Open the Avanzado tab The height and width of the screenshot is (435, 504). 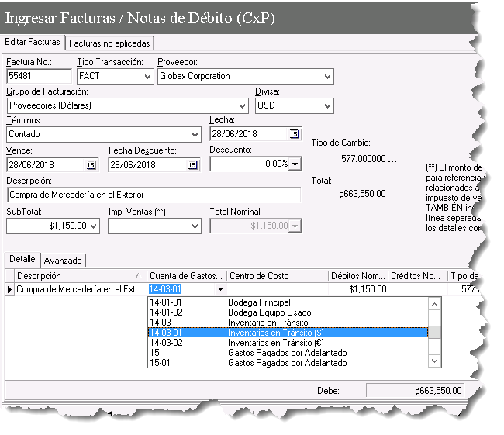click(63, 261)
